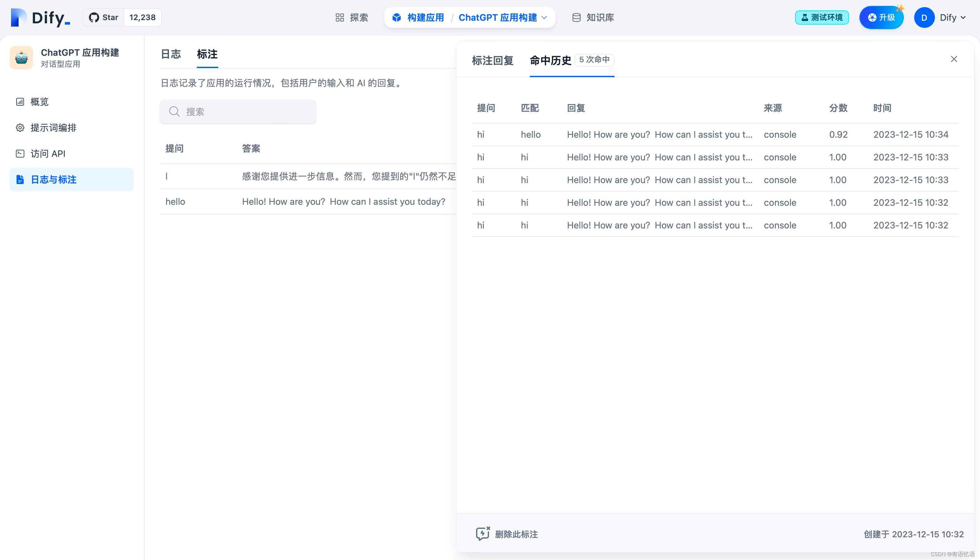This screenshot has width=980, height=560.
Task: Click answer 'Hello! How are you? How can I assist you today?'
Action: point(343,202)
